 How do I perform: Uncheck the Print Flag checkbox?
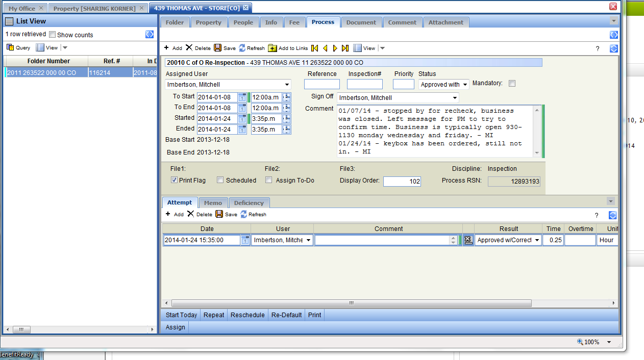174,180
